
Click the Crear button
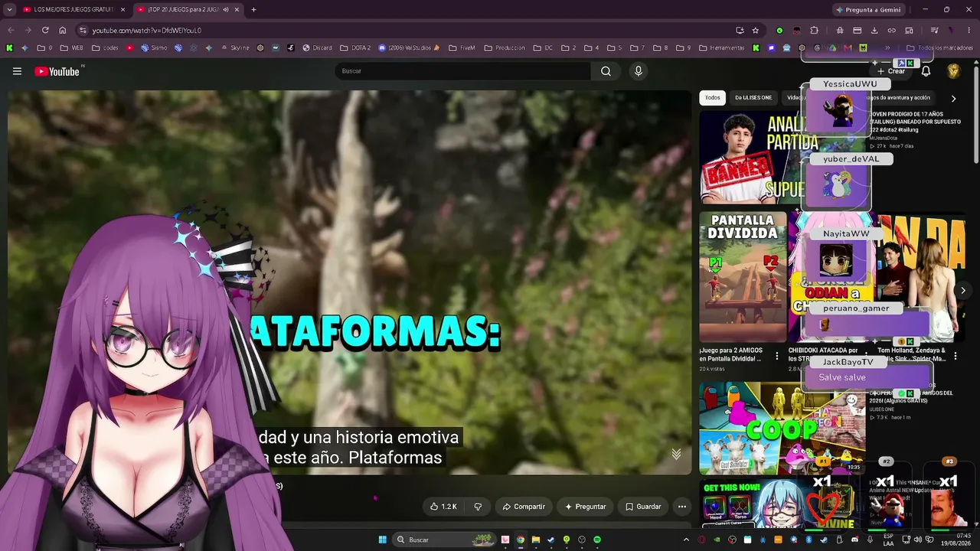[891, 71]
